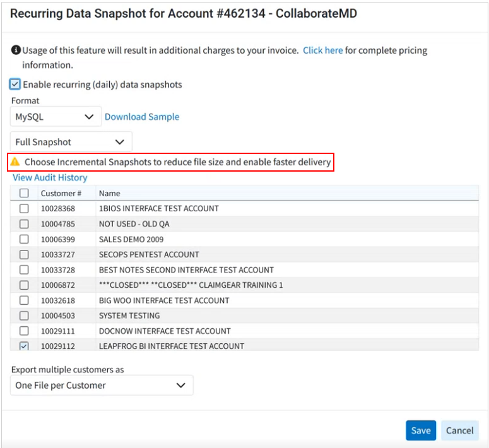Cancel the snapshot dialog

(460, 430)
